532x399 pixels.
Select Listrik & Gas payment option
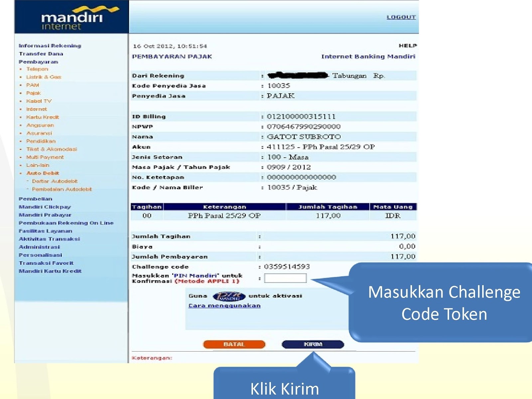[x=44, y=77]
